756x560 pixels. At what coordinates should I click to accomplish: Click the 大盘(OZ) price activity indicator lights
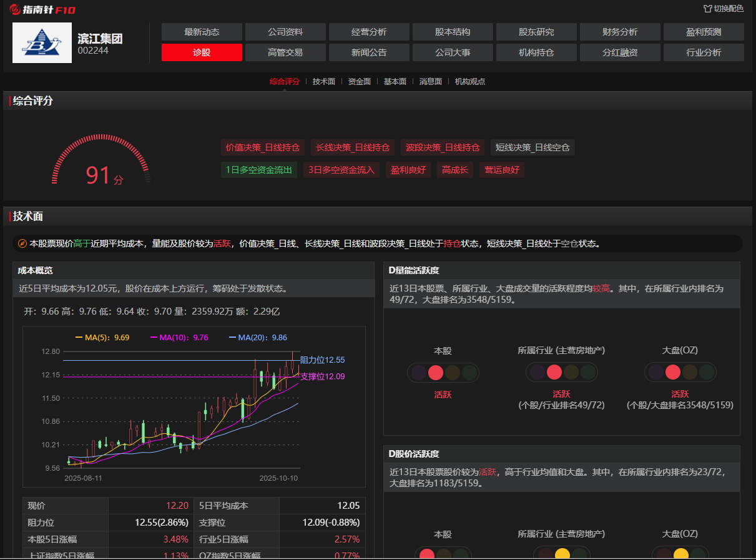click(680, 553)
